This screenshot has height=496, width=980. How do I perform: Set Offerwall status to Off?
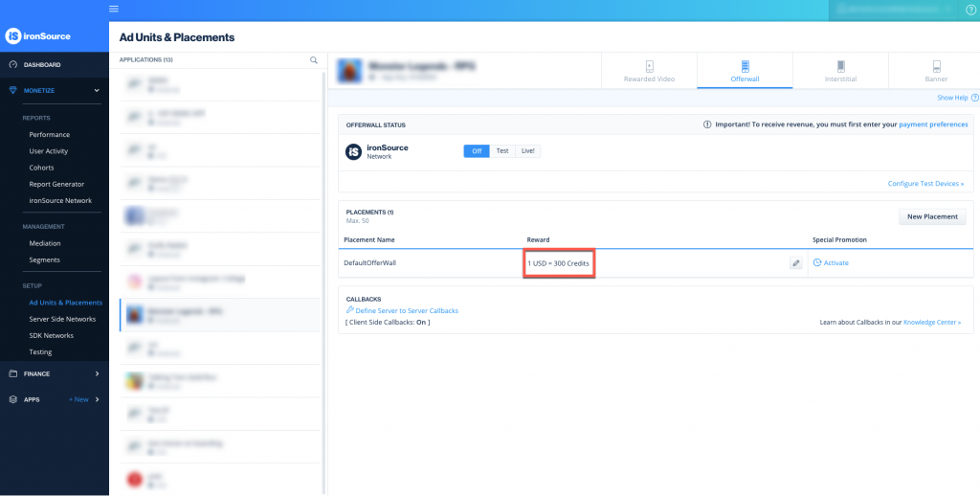[477, 150]
